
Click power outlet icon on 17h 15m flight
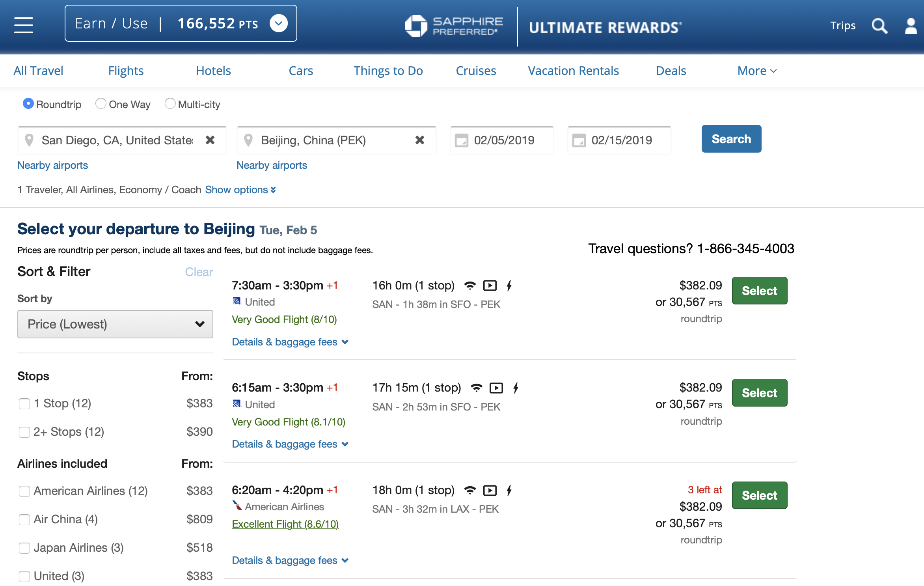[516, 388]
